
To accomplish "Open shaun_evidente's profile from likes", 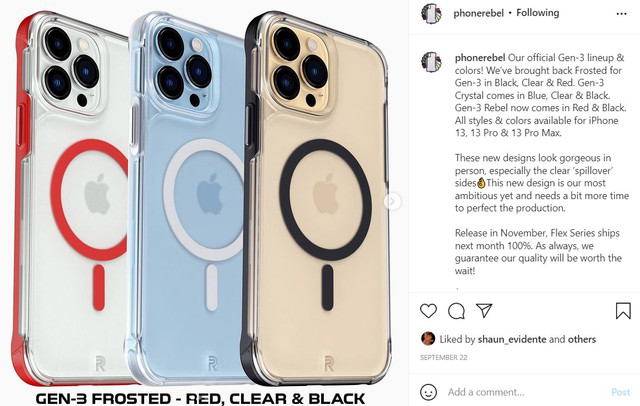I will (512, 339).
